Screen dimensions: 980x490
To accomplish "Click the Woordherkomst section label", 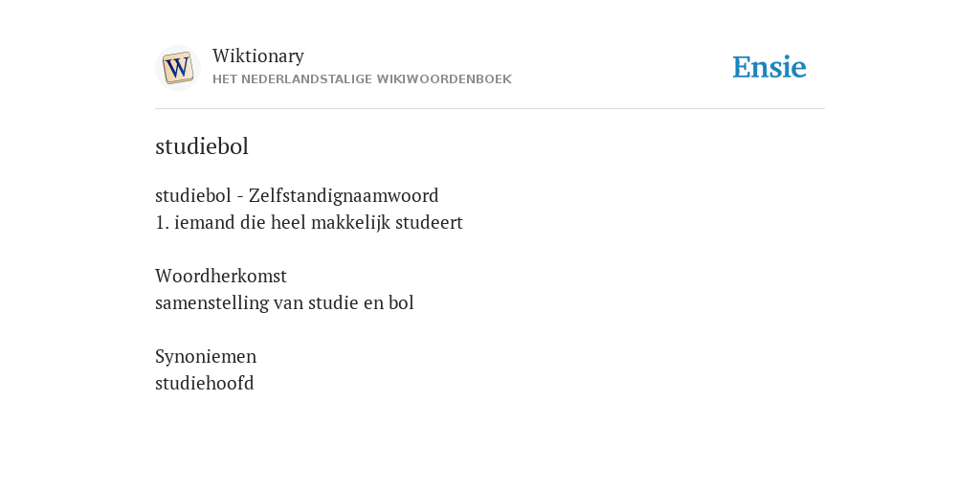I will pyautogui.click(x=221, y=276).
